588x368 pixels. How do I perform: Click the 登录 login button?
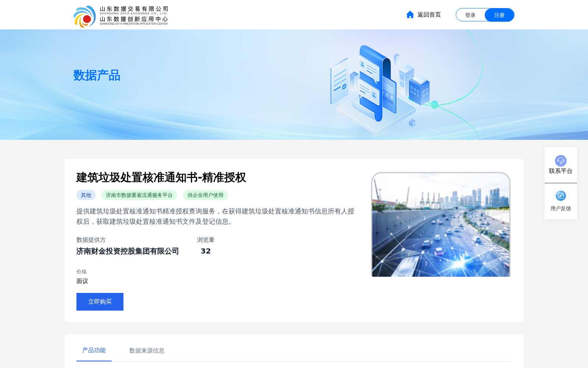[470, 15]
